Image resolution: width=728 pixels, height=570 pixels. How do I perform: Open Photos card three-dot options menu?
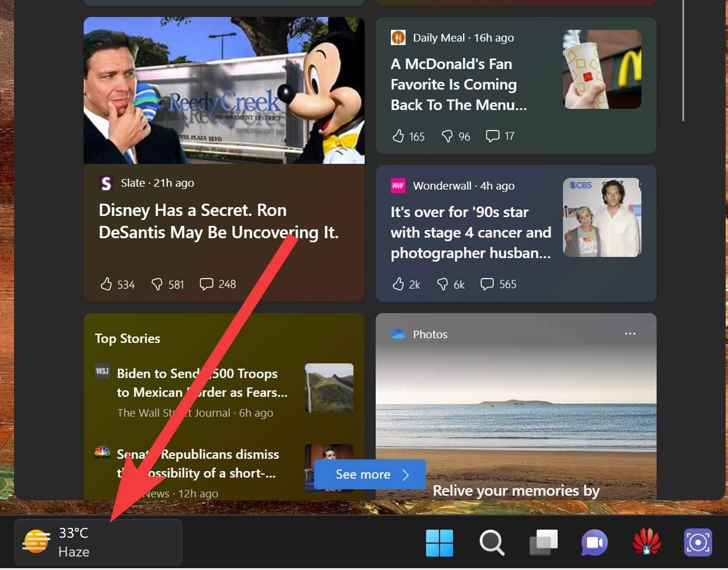(630, 334)
